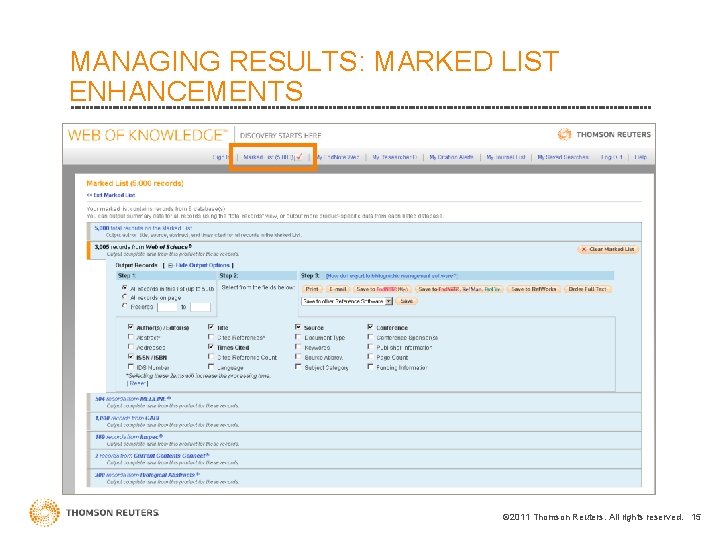
Task: Open My ResearcherID link
Action: point(394,157)
